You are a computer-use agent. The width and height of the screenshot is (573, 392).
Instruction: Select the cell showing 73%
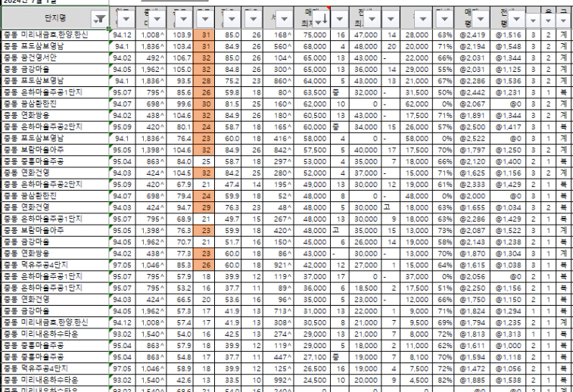[444, 231]
